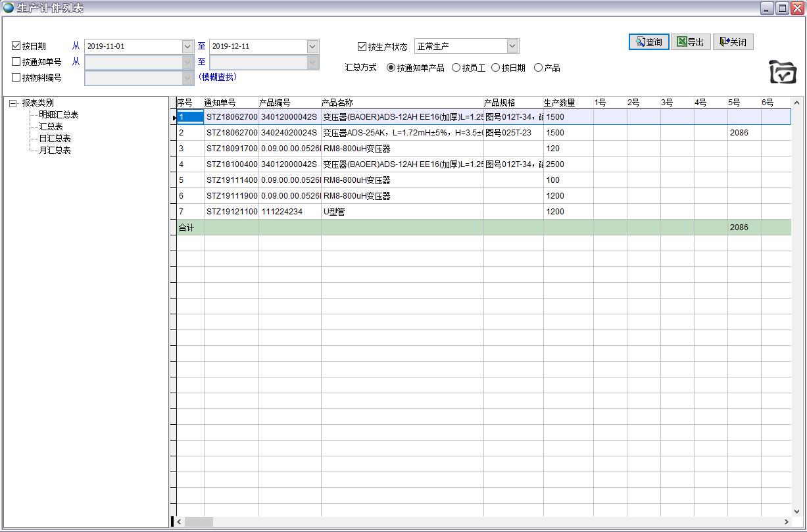Viewport: 807px width, 532px height.
Task: Select the 按日期 summary radio option
Action: pos(495,67)
